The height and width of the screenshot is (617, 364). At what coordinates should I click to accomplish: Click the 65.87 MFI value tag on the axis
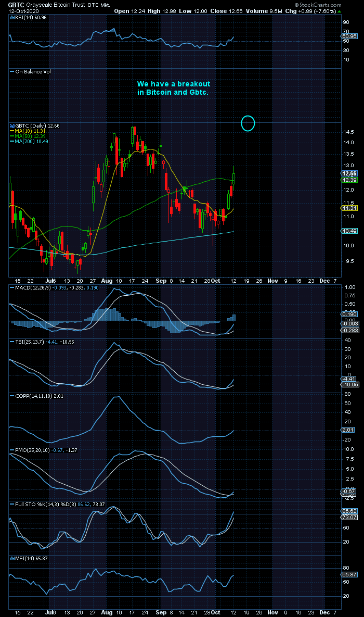click(349, 574)
